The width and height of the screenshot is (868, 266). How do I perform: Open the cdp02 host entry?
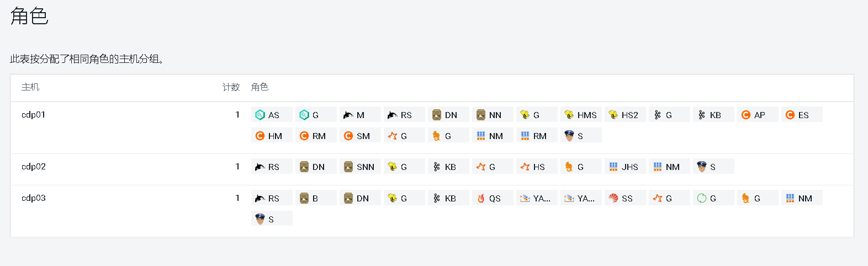coord(33,167)
